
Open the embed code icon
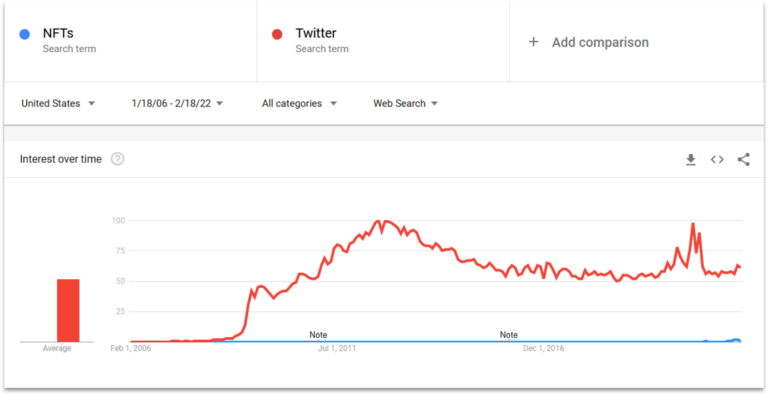coord(717,160)
